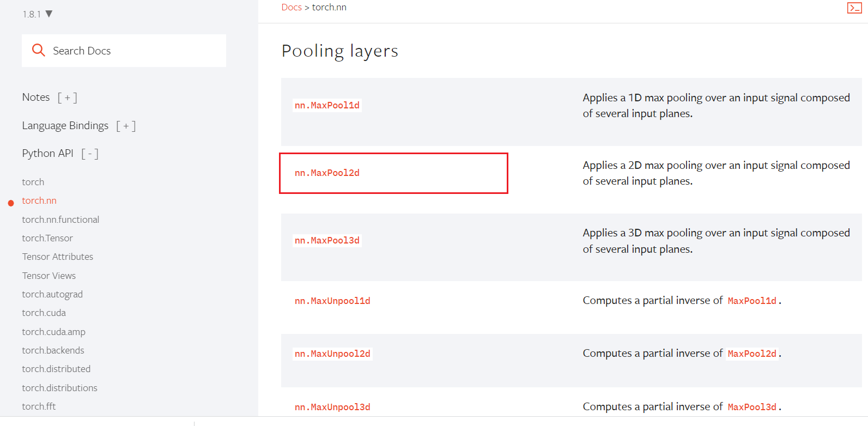Image resolution: width=868 pixels, height=426 pixels.
Task: Click the search magnifier icon
Action: tap(38, 50)
